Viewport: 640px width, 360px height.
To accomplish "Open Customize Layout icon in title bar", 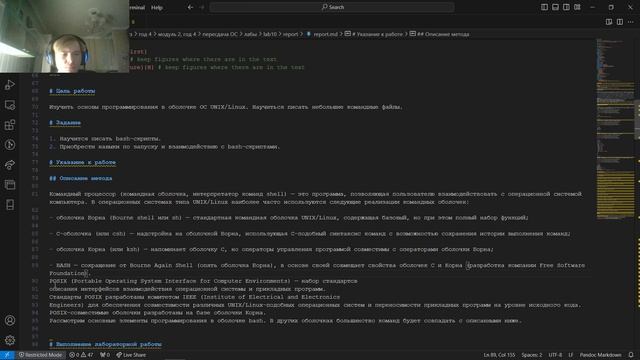I will click(x=577, y=7).
